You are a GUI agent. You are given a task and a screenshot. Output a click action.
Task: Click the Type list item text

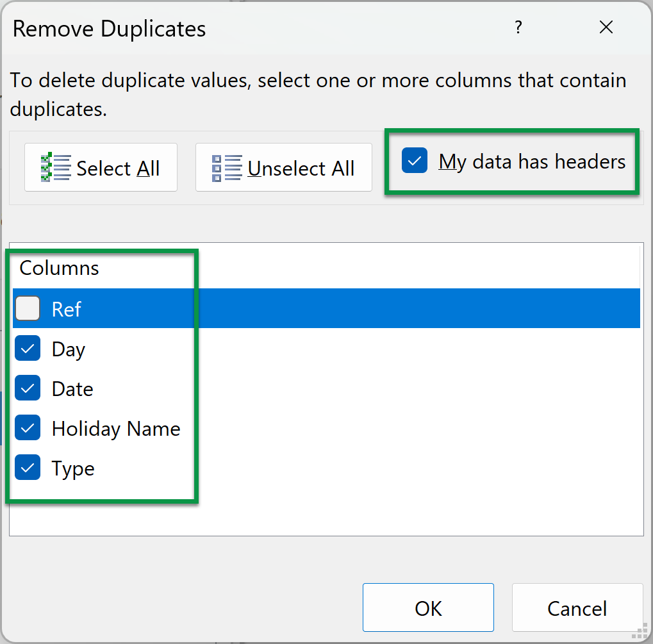click(73, 468)
